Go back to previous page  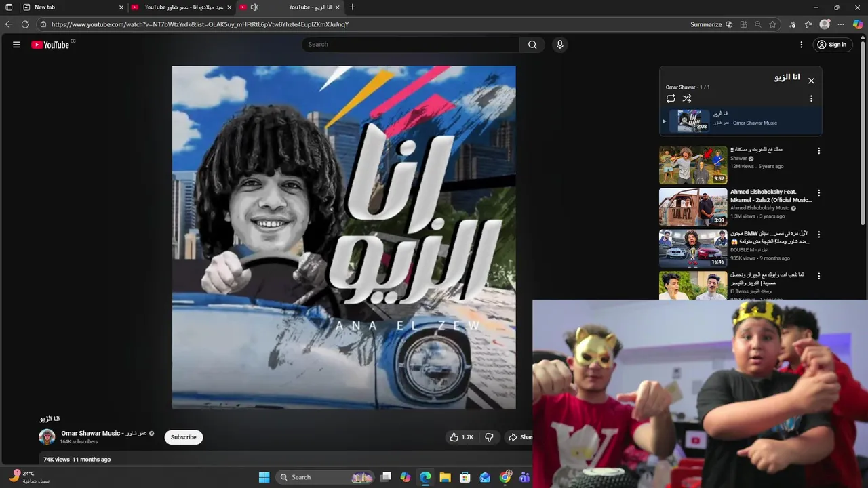pos(9,24)
